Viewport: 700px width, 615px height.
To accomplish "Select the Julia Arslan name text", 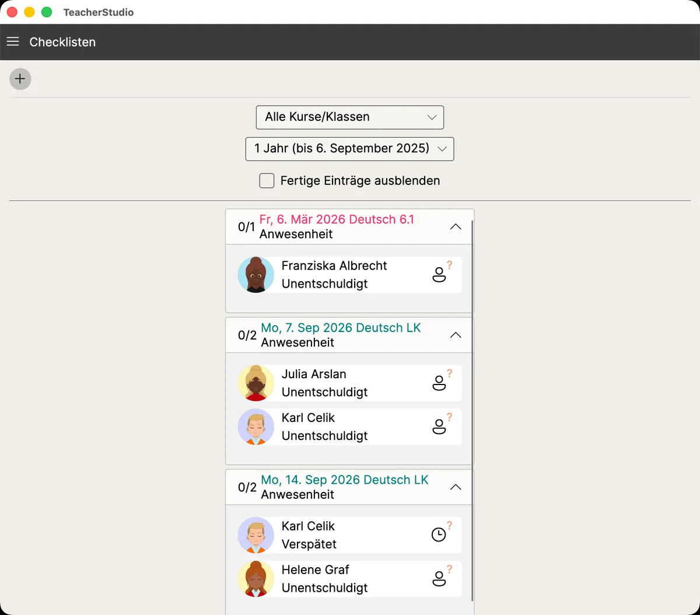I will 314,374.
